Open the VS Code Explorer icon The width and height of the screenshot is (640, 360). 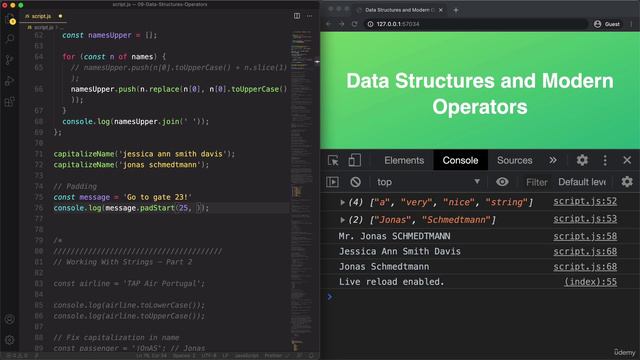(10, 19)
